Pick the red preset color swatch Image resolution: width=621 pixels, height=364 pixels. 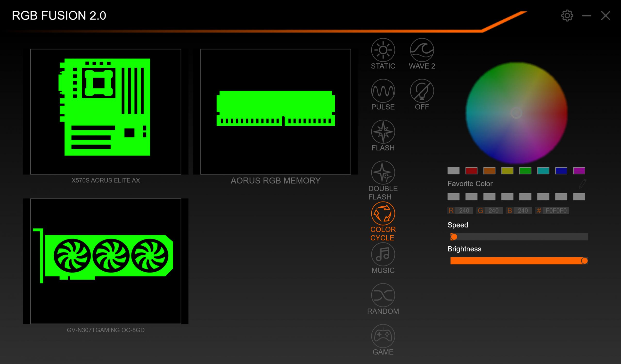tap(471, 171)
